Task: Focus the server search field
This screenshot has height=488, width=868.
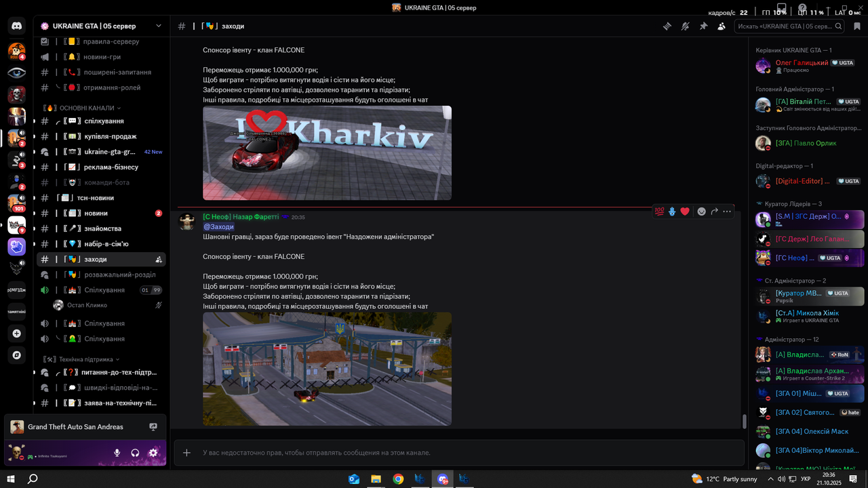Action: coord(789,26)
